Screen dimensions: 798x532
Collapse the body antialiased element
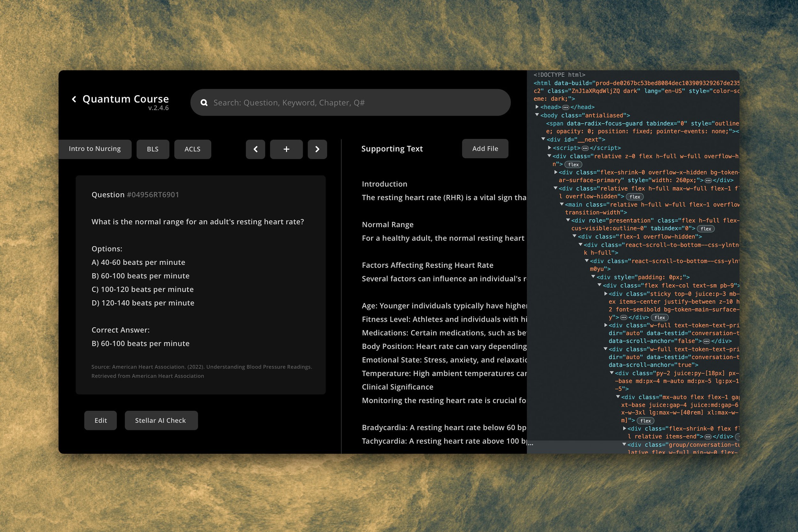click(x=537, y=115)
